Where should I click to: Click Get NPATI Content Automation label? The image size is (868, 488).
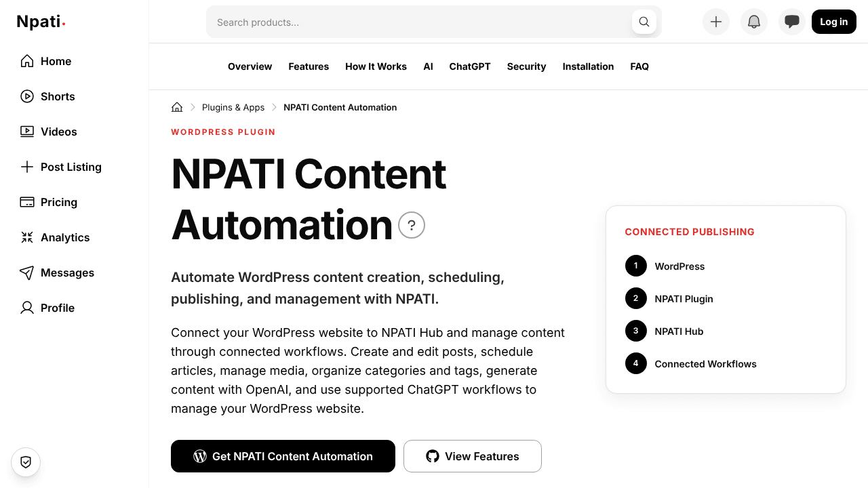coord(292,456)
